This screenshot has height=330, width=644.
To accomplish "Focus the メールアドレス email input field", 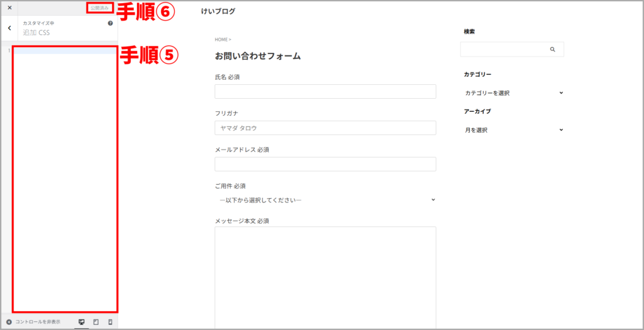I will 325,164.
